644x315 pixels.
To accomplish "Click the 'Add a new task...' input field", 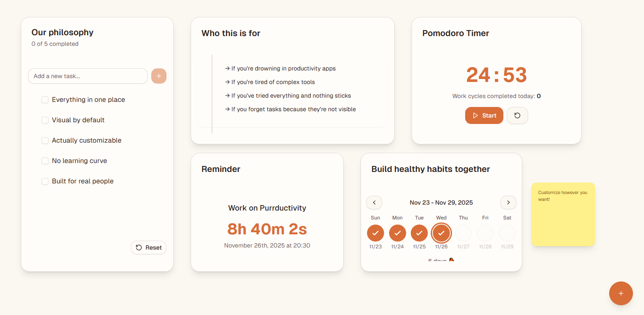I will [x=88, y=76].
